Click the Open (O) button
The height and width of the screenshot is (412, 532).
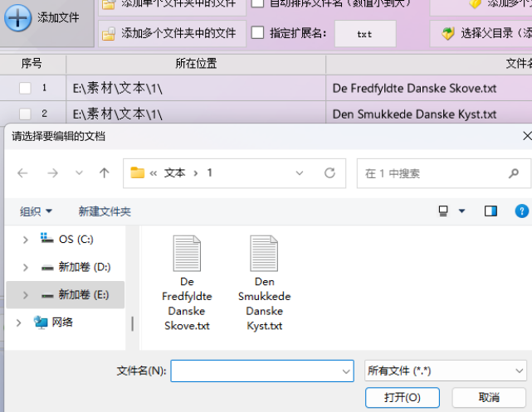click(x=402, y=398)
